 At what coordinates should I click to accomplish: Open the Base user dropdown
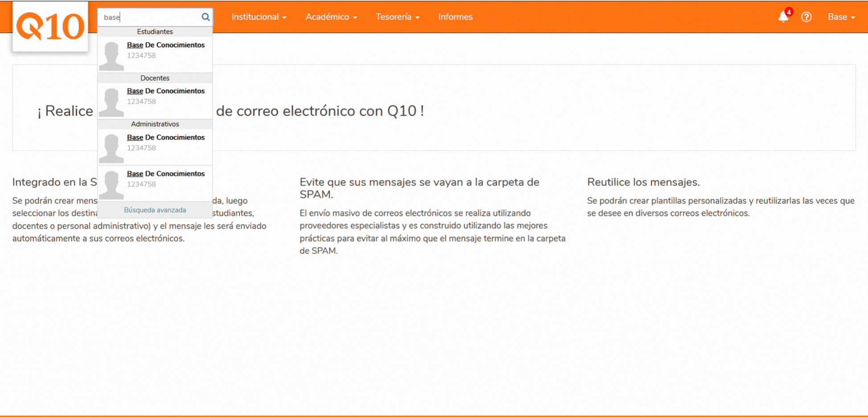coord(841,17)
